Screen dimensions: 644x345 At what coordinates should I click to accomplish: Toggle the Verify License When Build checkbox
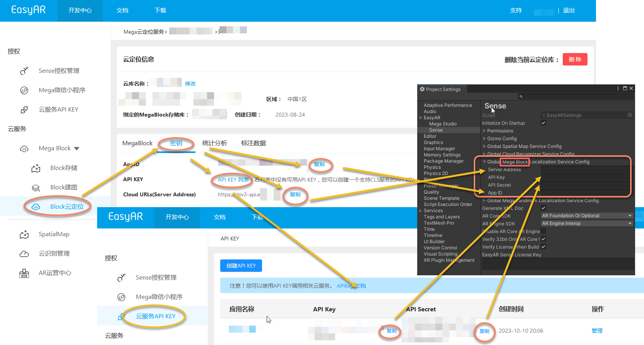coord(543,247)
